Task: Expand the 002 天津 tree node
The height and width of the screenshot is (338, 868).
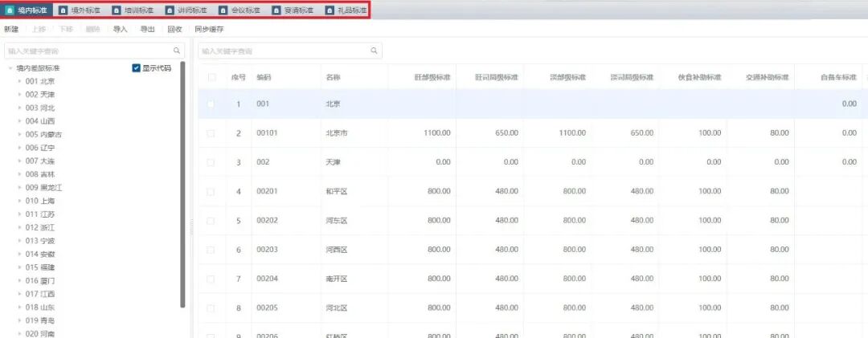Action: point(20,95)
